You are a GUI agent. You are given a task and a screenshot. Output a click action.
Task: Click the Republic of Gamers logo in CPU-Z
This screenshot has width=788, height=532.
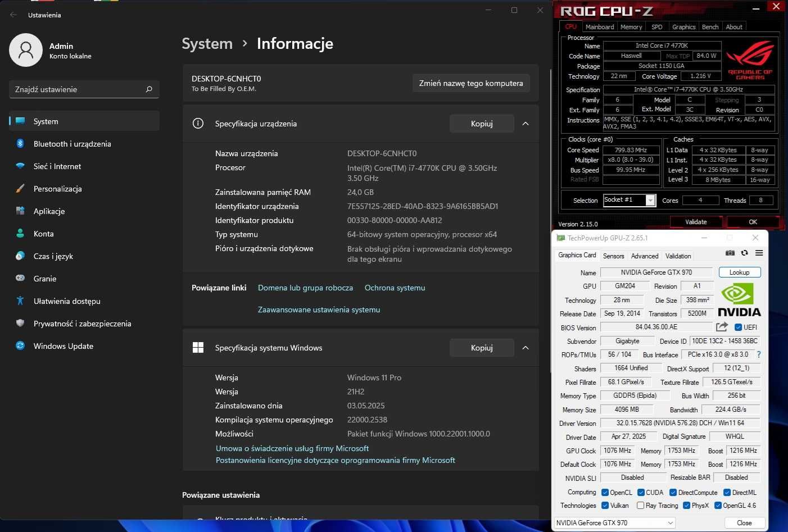point(750,61)
